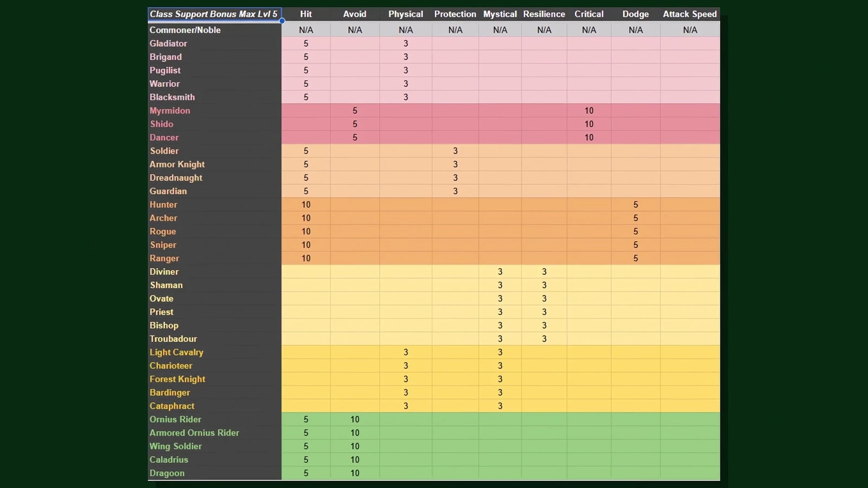
Task: Select Light Cavalry's Mystical value 3
Action: tap(500, 352)
